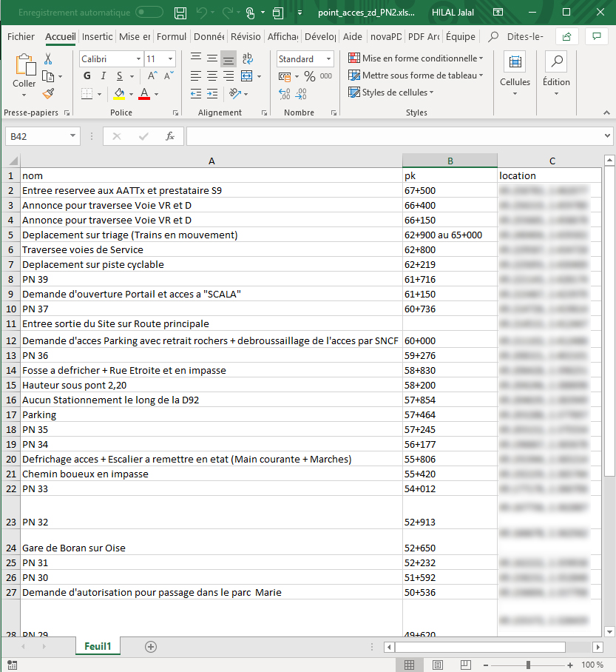Wrap text in the cell
This screenshot has width=616, height=672.
pos(248,58)
